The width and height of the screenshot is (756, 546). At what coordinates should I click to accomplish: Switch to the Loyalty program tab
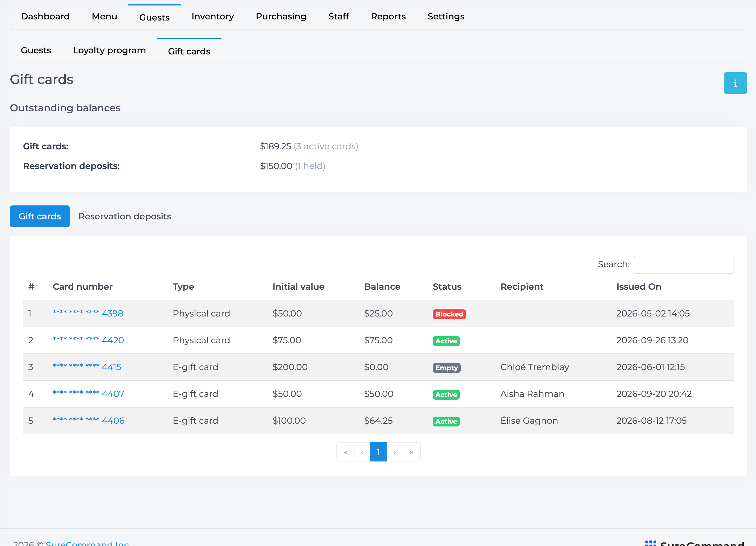[109, 50]
